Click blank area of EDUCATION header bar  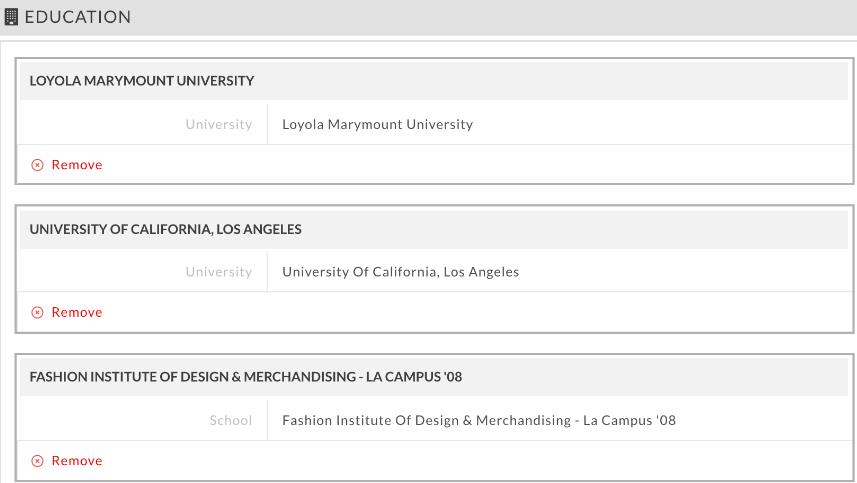point(492,17)
